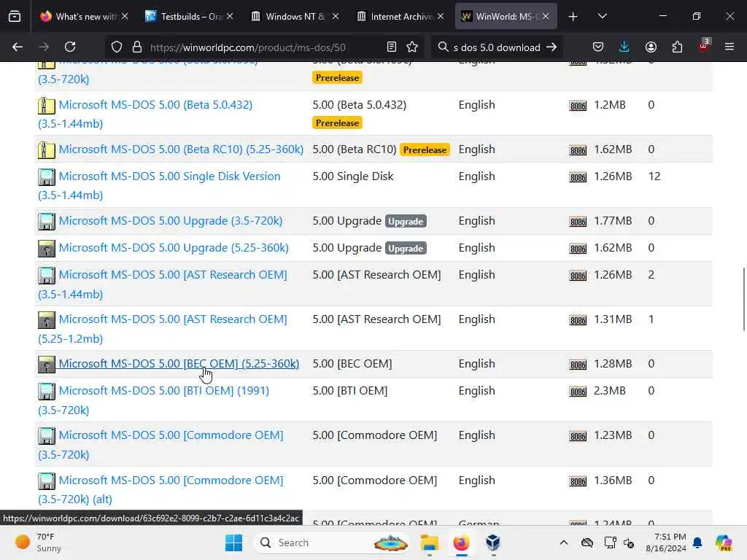
Task: Open the Windows Start menu
Action: (233, 542)
